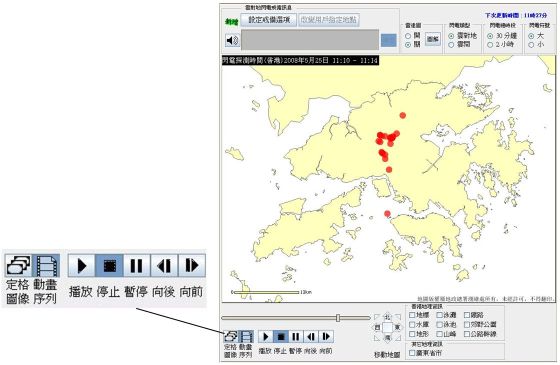Click the speaker sound alert icon

[x=232, y=40]
